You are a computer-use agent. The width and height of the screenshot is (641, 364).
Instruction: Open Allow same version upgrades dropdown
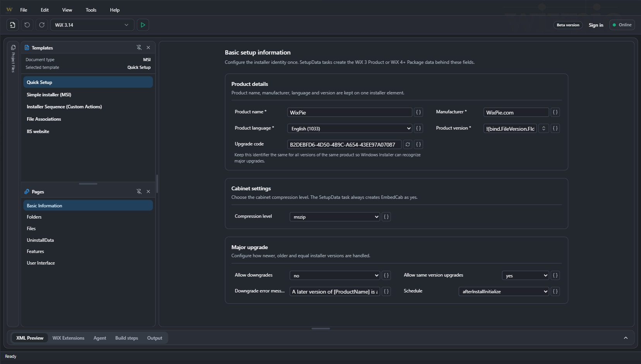[x=526, y=275]
